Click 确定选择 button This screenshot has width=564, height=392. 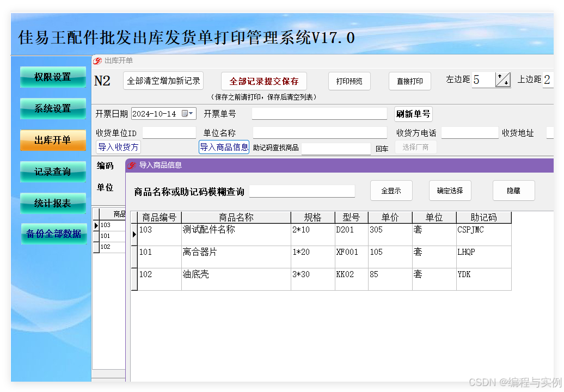click(450, 191)
